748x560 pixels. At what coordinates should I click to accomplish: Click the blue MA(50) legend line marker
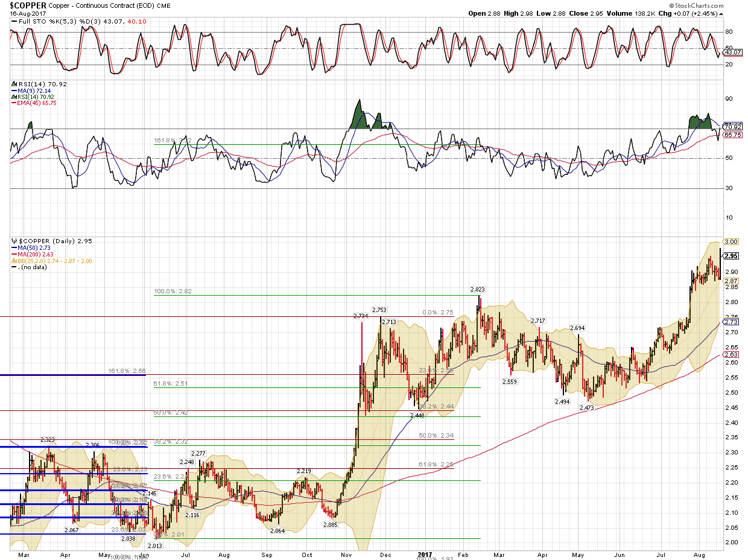click(14, 247)
